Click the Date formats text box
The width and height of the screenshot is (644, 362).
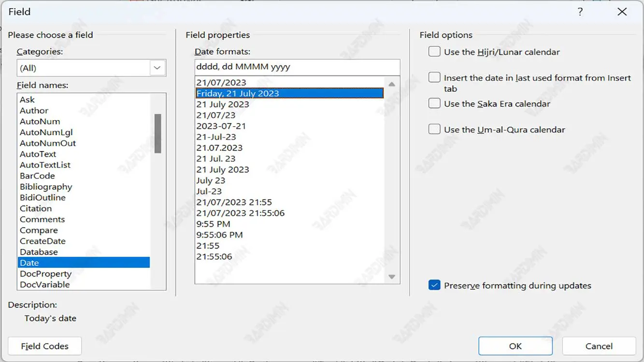tap(297, 67)
